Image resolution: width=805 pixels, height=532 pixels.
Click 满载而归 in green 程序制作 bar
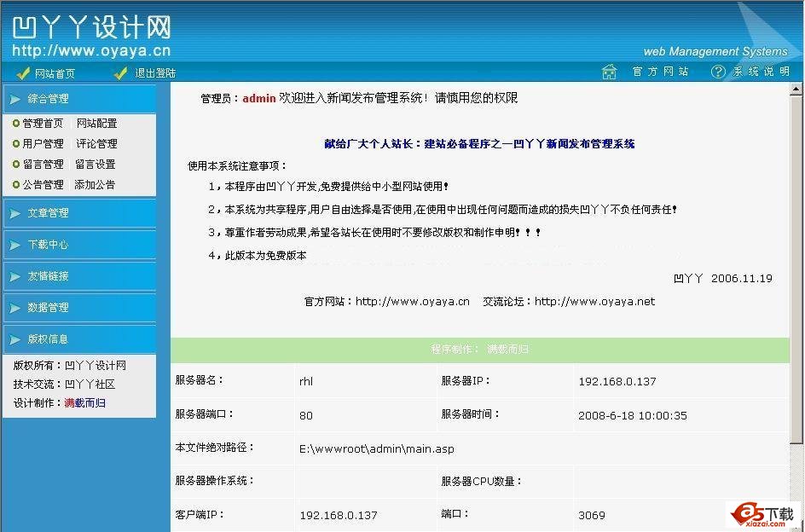click(x=507, y=350)
